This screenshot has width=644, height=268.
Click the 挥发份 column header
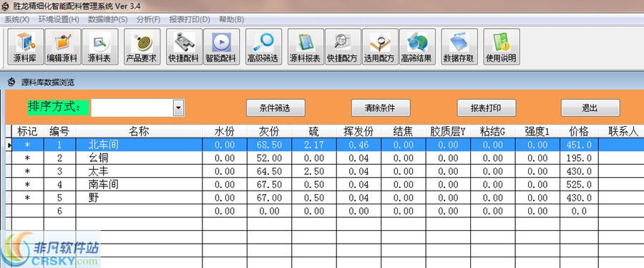[358, 132]
